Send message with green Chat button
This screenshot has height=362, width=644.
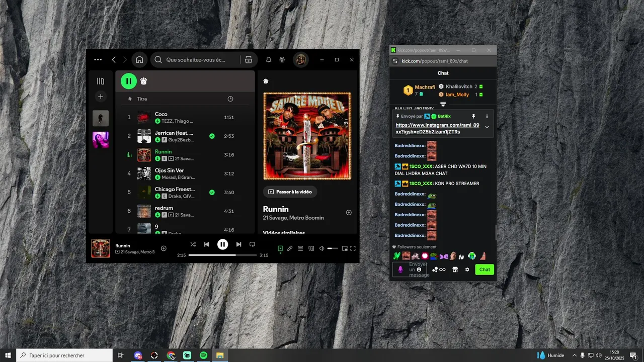coord(485,269)
